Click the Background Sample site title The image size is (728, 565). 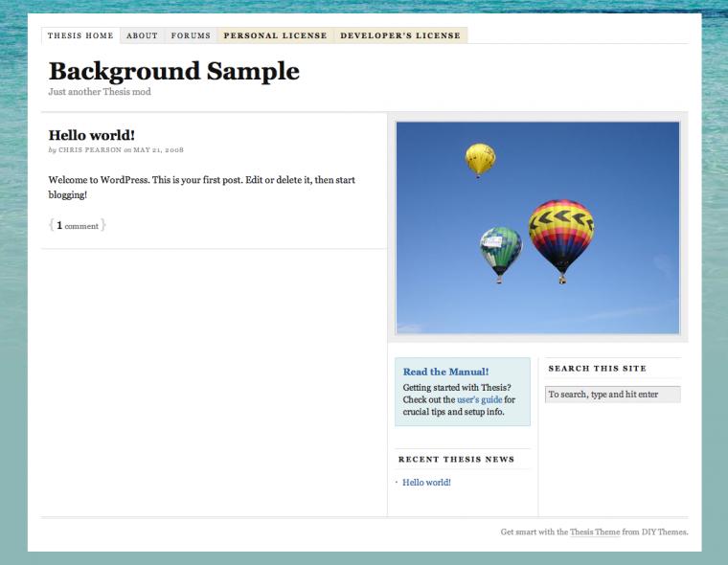(x=173, y=71)
